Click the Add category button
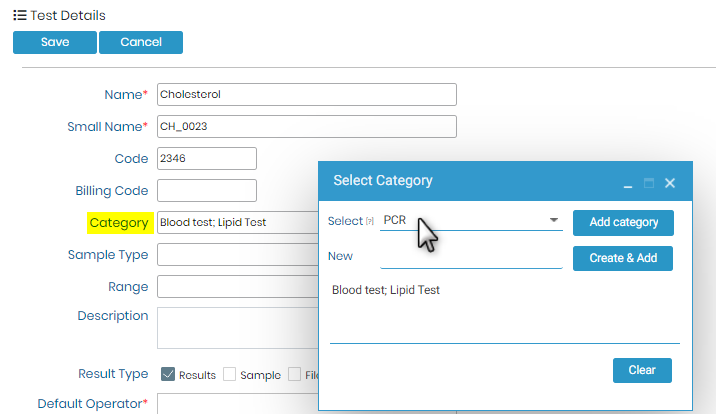The image size is (716, 414). tap(623, 223)
